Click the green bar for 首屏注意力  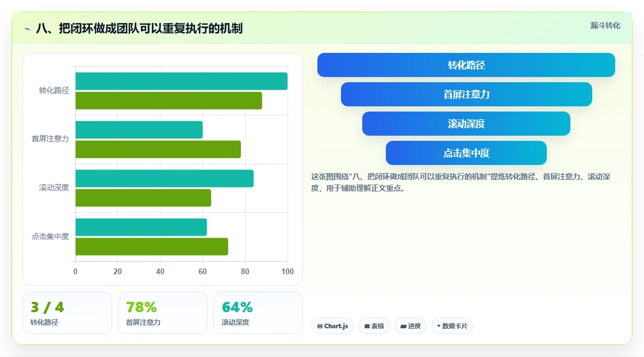158,149
